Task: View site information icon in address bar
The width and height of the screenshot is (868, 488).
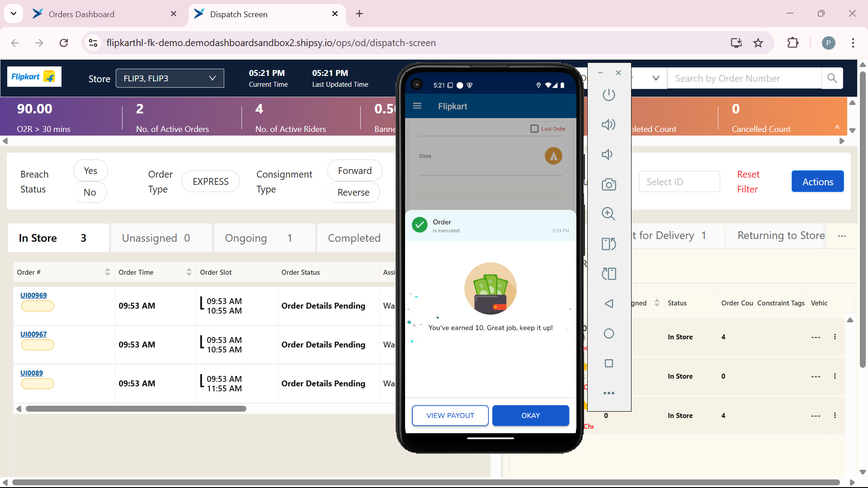Action: (x=93, y=43)
